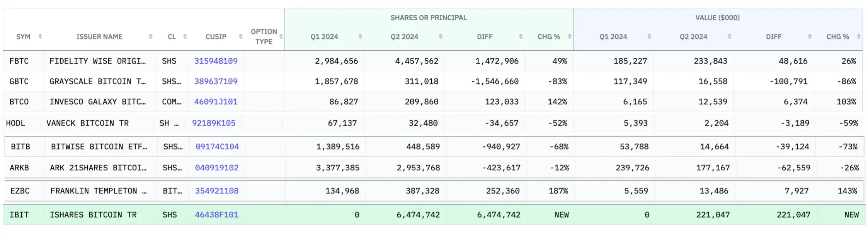This screenshot has height=240, width=868.
Task: Sort value CHG % column arrows
Action: 859,36
